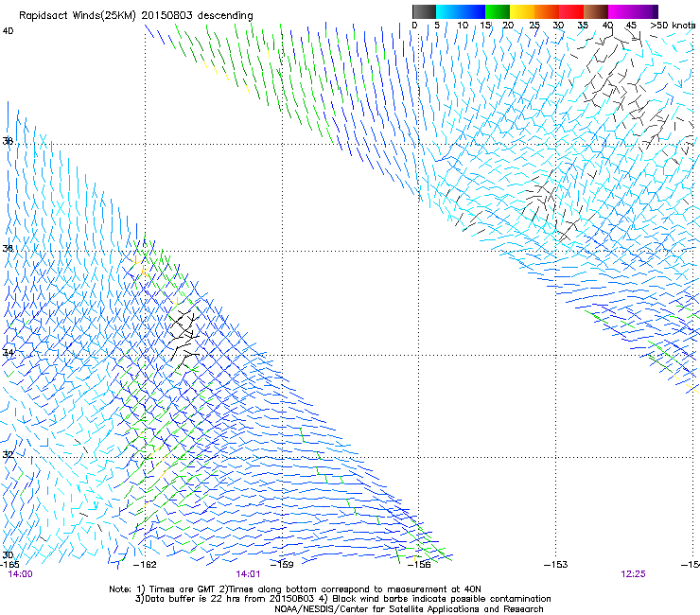Click the -159 longitude label
Screen dimensions: 700x615
coord(282,565)
